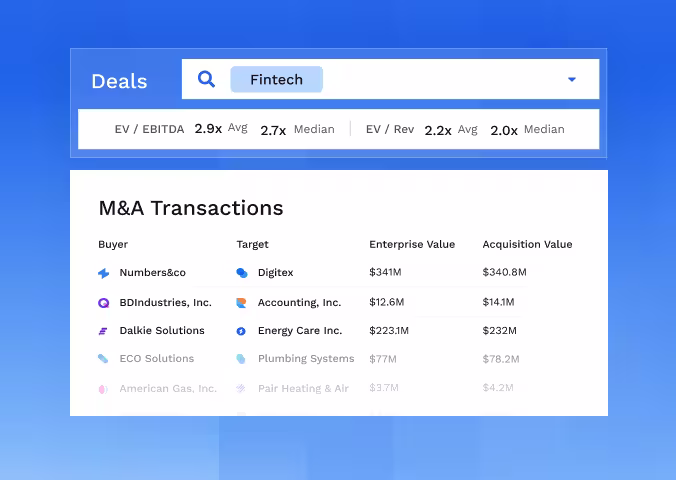Click the American Gas, Inc. logo icon
Screen dimensions: 676x480
click(103, 389)
